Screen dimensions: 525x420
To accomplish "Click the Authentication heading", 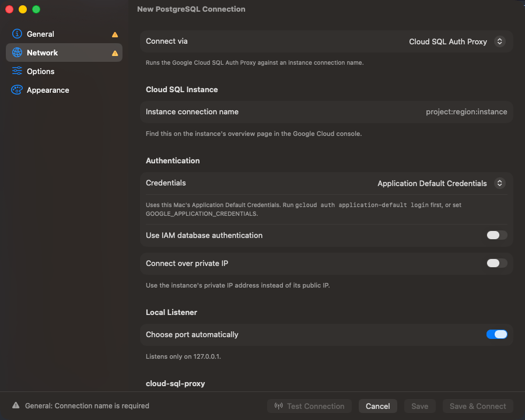I will [173, 160].
